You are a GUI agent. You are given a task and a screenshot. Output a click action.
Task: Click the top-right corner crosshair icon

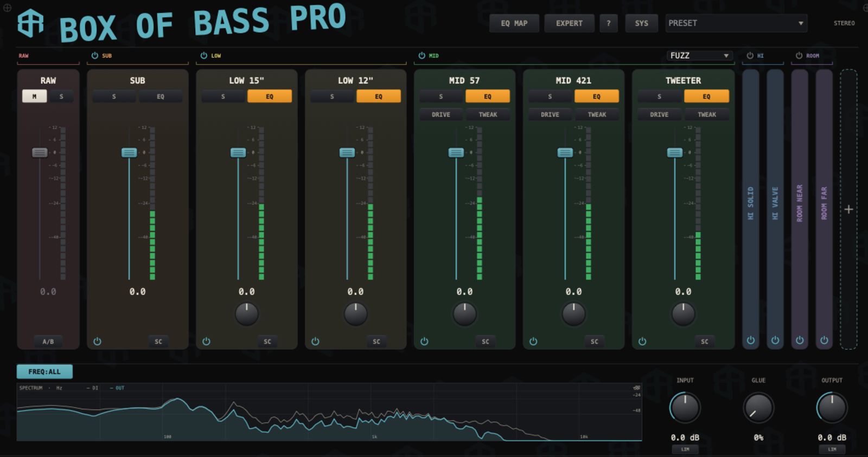point(866,8)
